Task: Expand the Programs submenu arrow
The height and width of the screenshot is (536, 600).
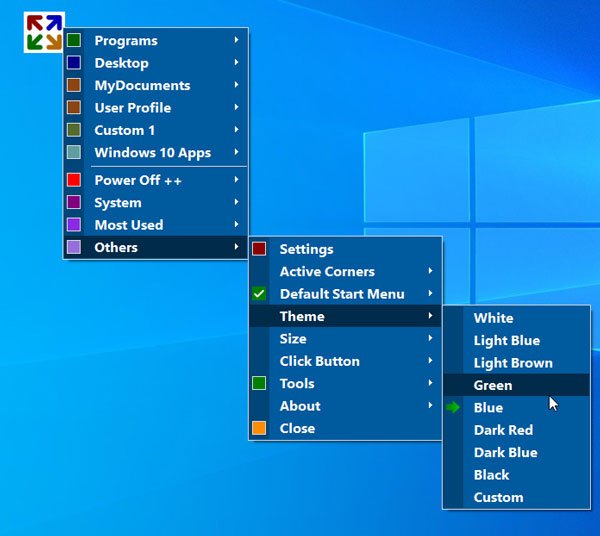Action: (236, 40)
